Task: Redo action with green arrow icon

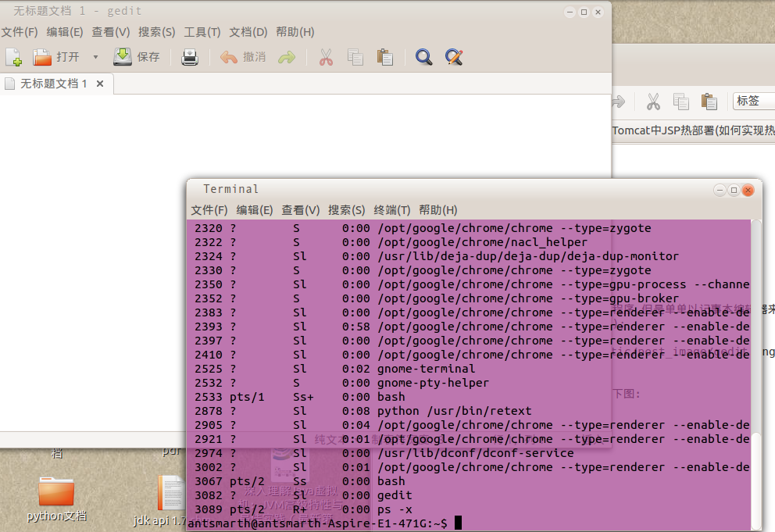Action: pos(286,57)
